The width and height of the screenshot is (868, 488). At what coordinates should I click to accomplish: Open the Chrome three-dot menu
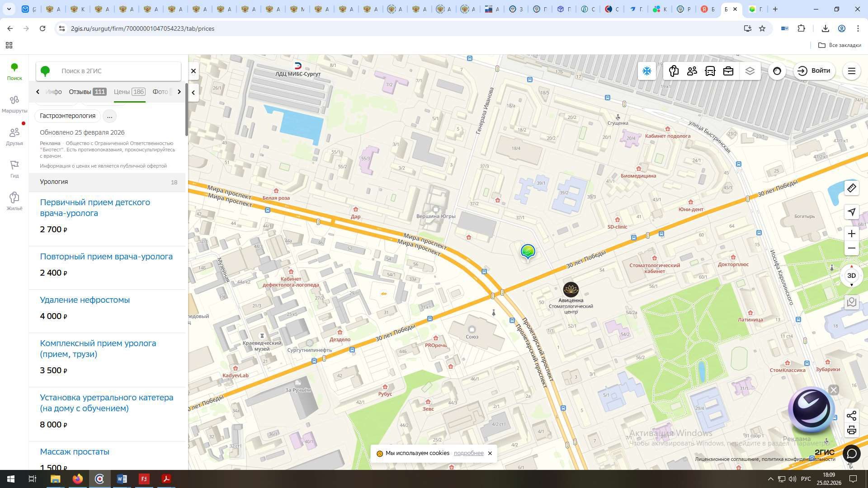click(858, 28)
